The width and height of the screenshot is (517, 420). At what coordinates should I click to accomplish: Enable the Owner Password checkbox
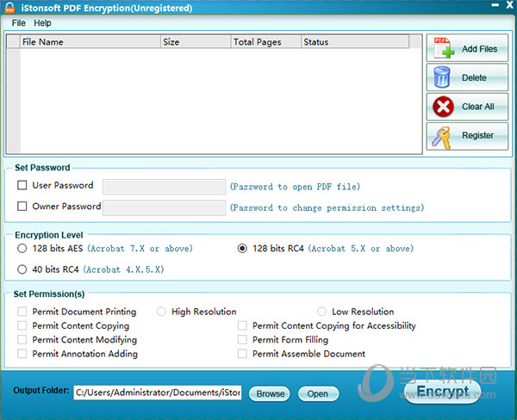(x=22, y=207)
